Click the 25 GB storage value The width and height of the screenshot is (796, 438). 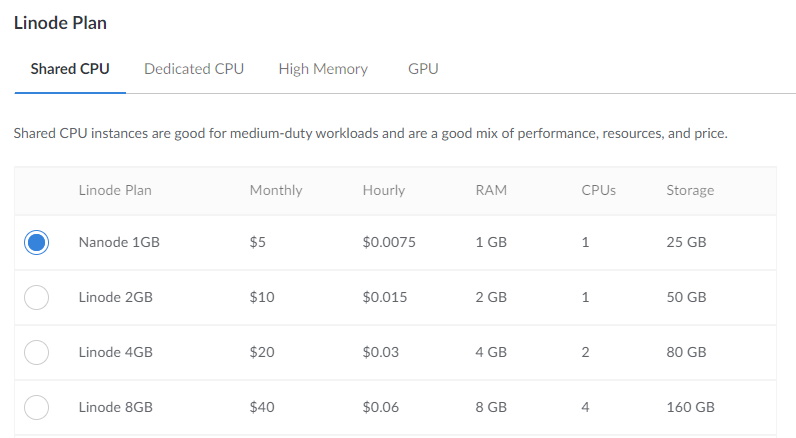tap(686, 242)
